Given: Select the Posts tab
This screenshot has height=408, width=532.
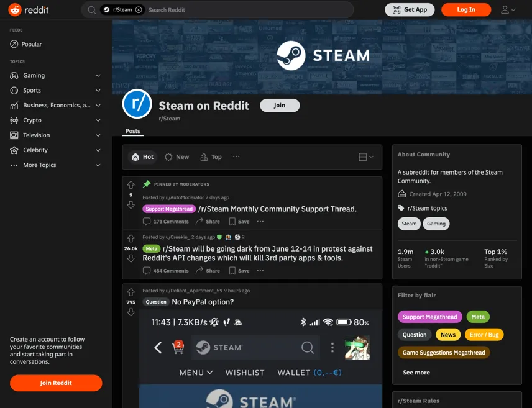Looking at the screenshot, I should click(132, 131).
